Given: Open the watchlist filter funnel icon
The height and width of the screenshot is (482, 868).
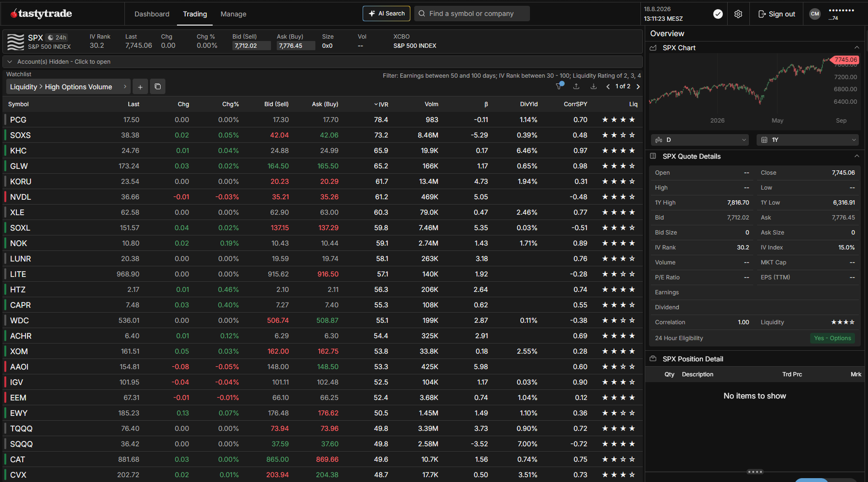Looking at the screenshot, I should coord(559,86).
